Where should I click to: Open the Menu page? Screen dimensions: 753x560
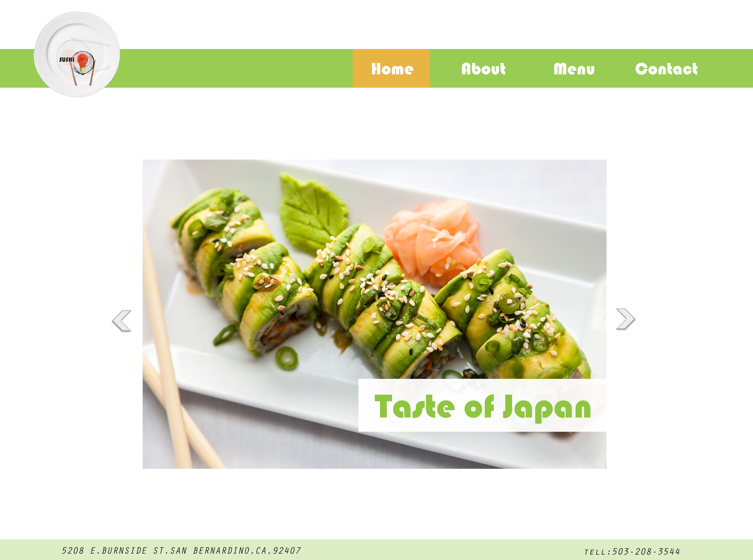point(574,69)
